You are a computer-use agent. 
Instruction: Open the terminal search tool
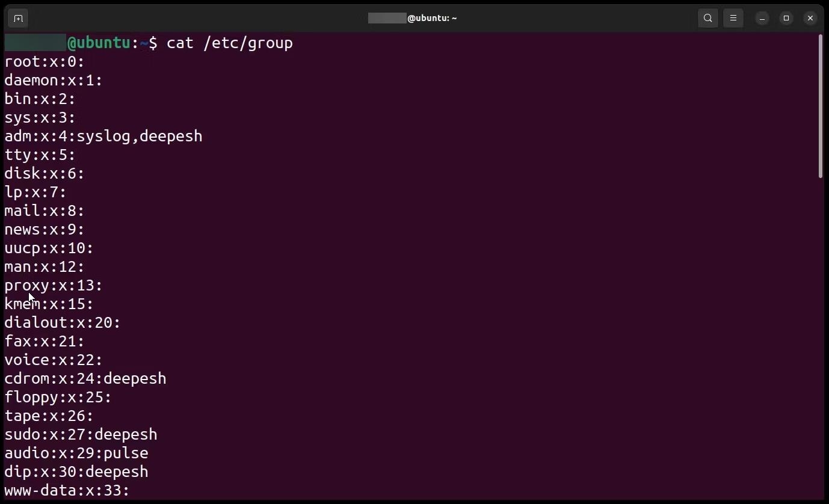tap(708, 18)
